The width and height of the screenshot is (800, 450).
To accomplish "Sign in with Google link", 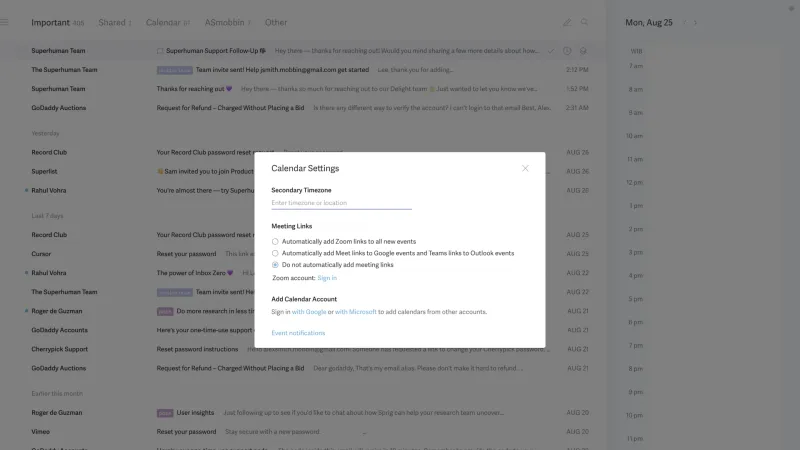I will pos(309,312).
